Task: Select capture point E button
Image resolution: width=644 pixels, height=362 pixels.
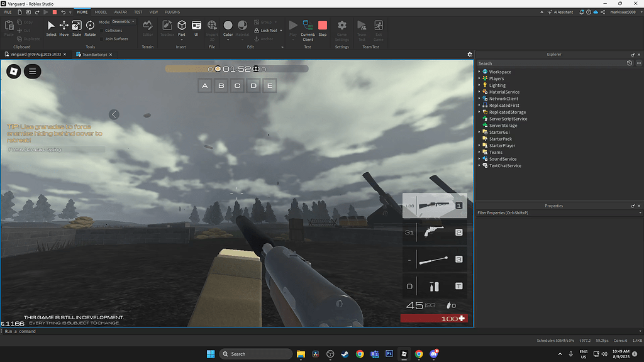Action: (270, 85)
